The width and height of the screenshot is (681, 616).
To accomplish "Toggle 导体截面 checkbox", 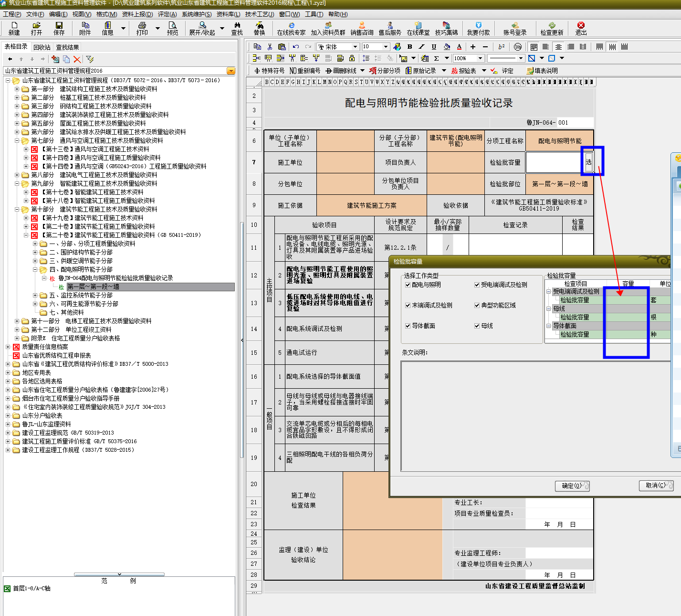I will click(408, 326).
